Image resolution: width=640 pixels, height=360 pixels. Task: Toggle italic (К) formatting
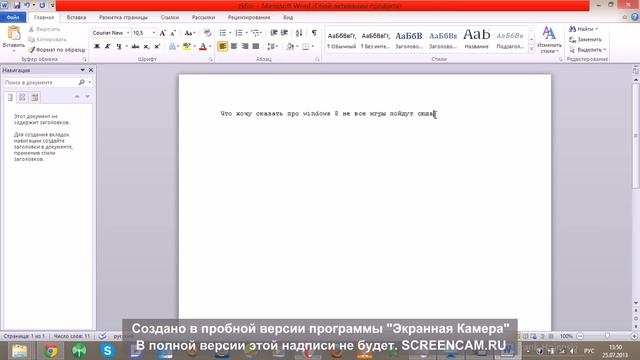click(108, 47)
